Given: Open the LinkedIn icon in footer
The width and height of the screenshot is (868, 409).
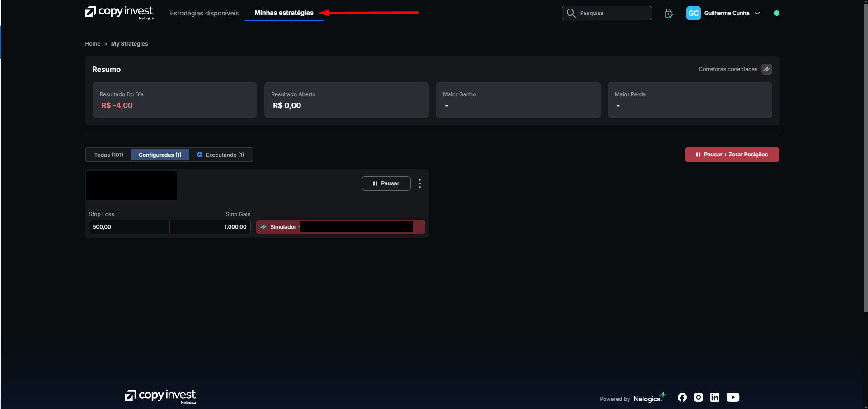Looking at the screenshot, I should tap(714, 397).
